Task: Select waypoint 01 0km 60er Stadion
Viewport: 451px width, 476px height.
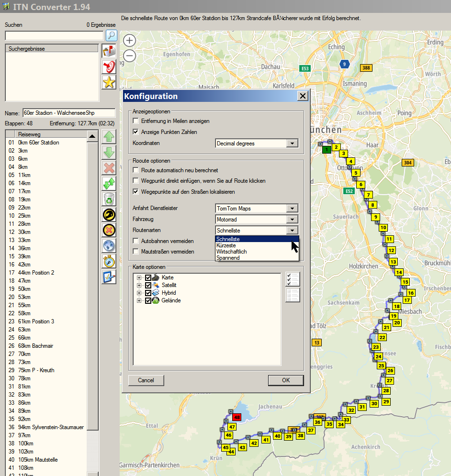Action: 46,143
